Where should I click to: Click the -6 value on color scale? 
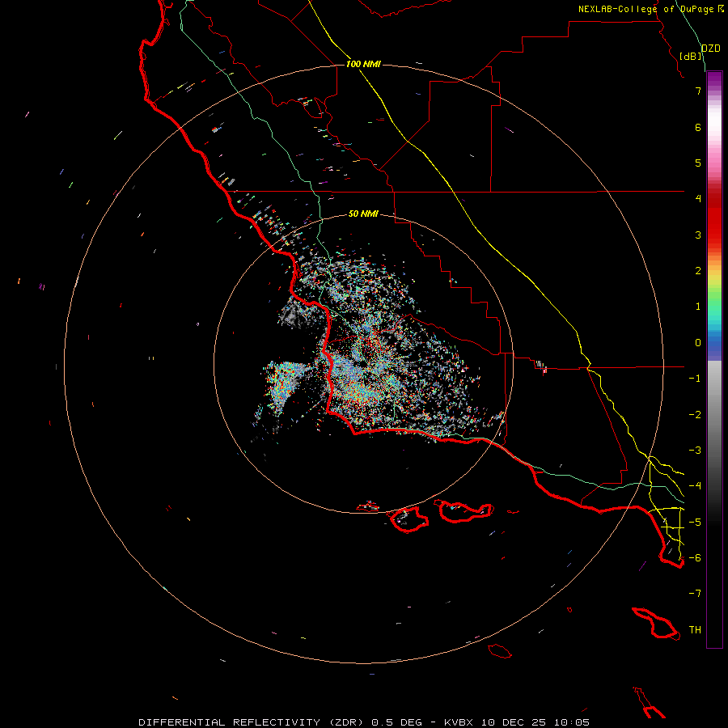coord(695,558)
